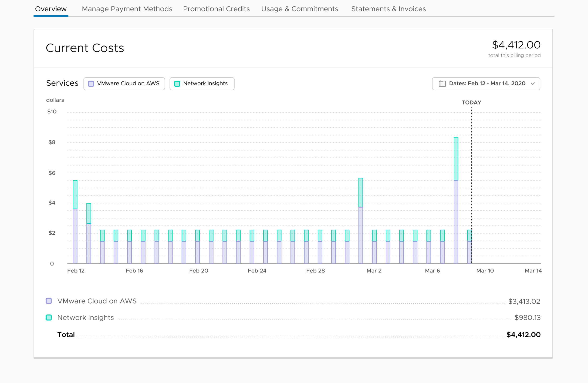Open Statements & Invoices tab
Viewport: 588px width, 383px height.
pyautogui.click(x=388, y=9)
